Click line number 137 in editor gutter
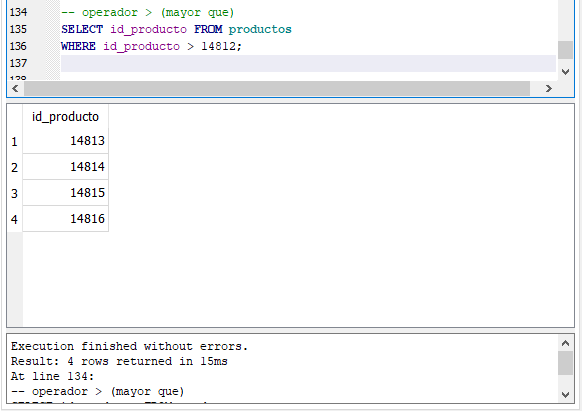This screenshot has width=585, height=416. (x=18, y=63)
